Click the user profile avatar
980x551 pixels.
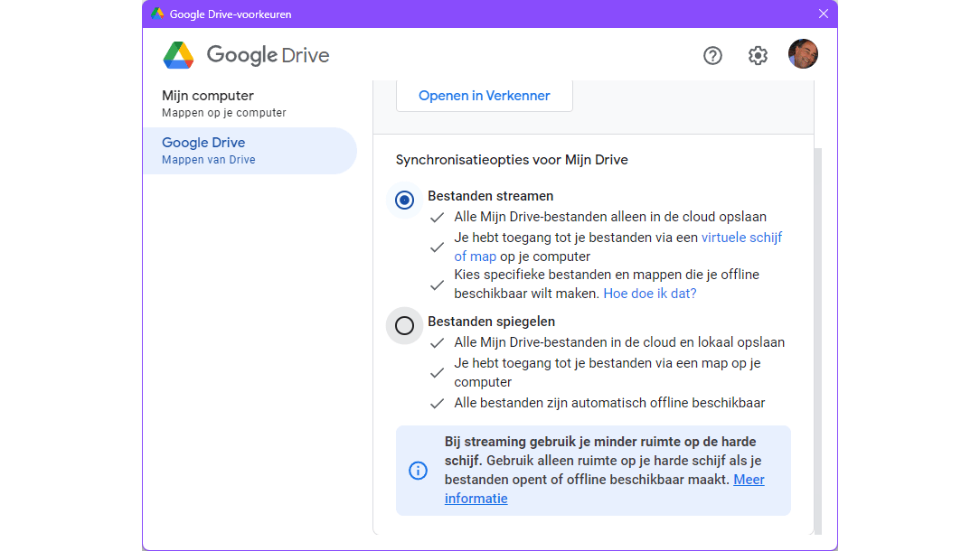tap(803, 54)
